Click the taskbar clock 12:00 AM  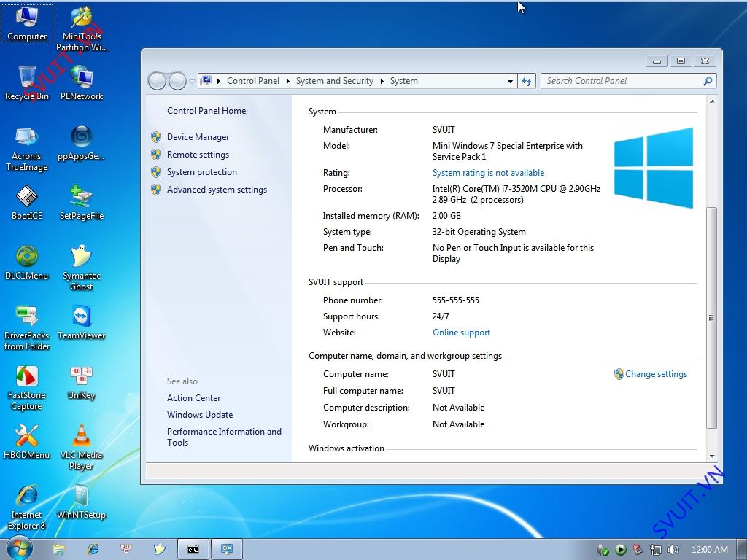pyautogui.click(x=709, y=550)
